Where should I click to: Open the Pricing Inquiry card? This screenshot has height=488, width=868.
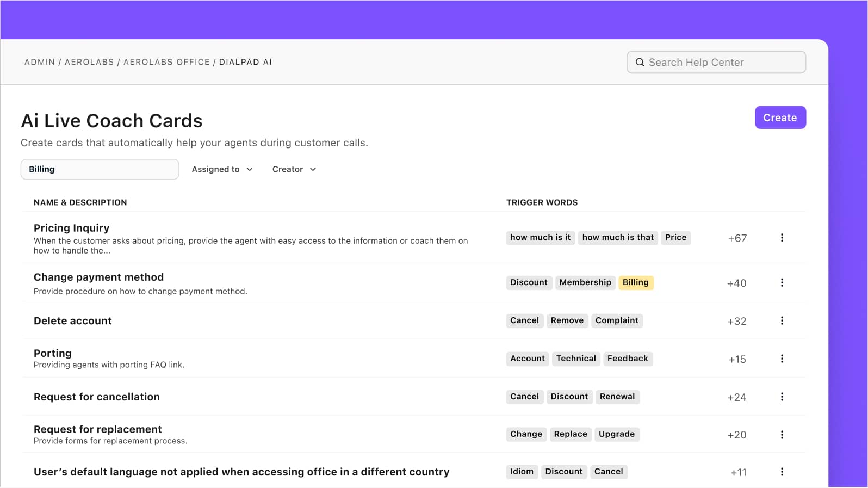[72, 228]
